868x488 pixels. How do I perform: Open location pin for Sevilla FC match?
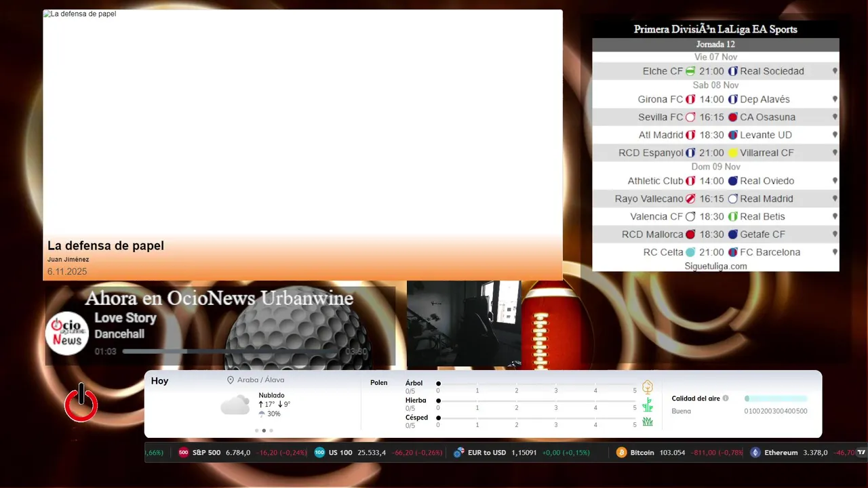(835, 117)
